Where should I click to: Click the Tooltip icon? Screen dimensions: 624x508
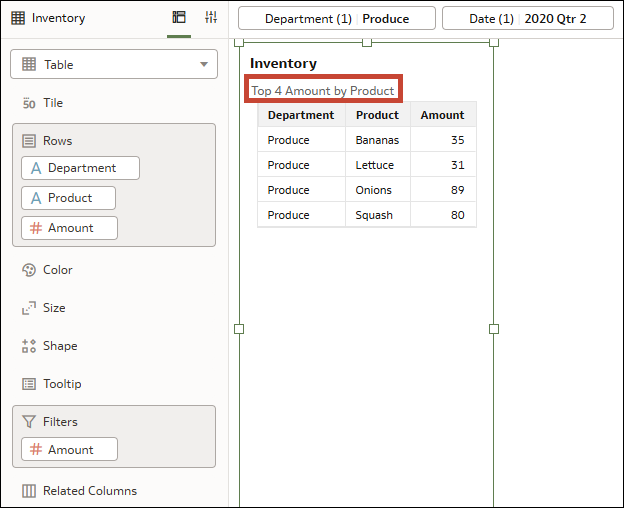[x=29, y=384]
